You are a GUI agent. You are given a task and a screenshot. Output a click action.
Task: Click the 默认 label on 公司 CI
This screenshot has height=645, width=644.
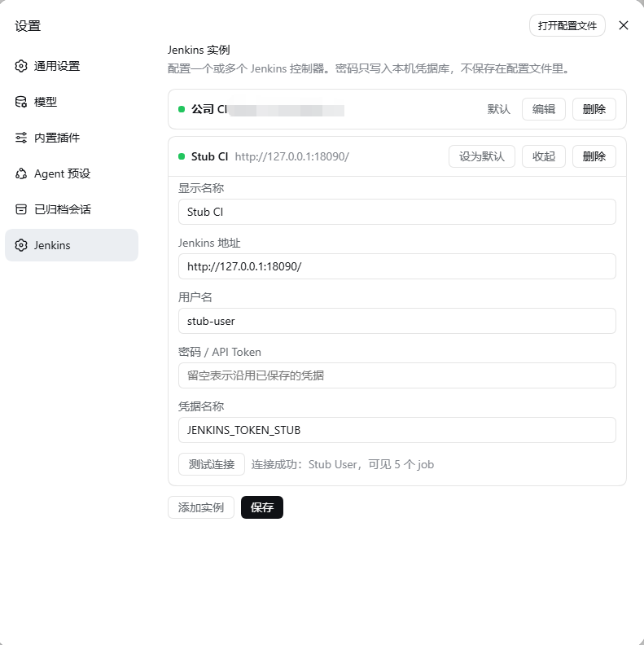tap(499, 109)
